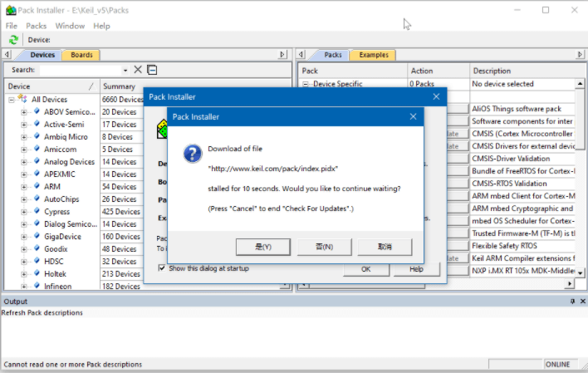588x373 pixels.
Task: Switch to the Examples tab
Action: tap(373, 55)
